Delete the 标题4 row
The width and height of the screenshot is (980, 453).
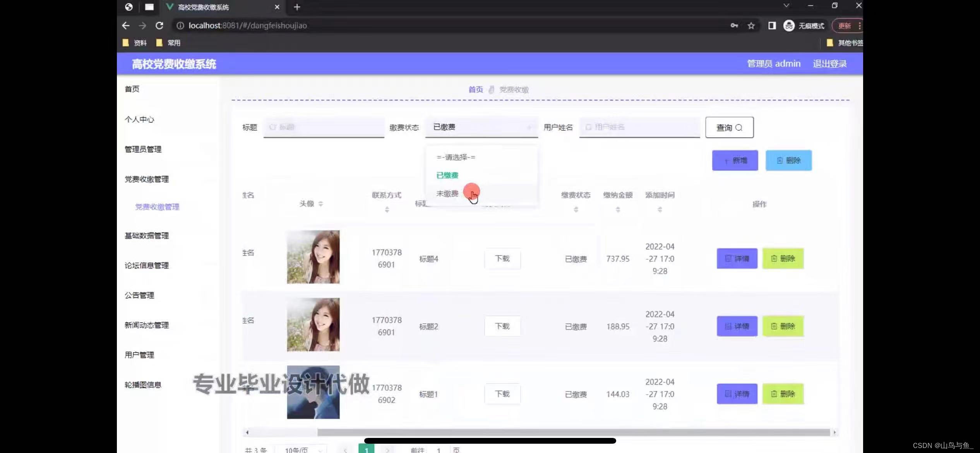(783, 259)
